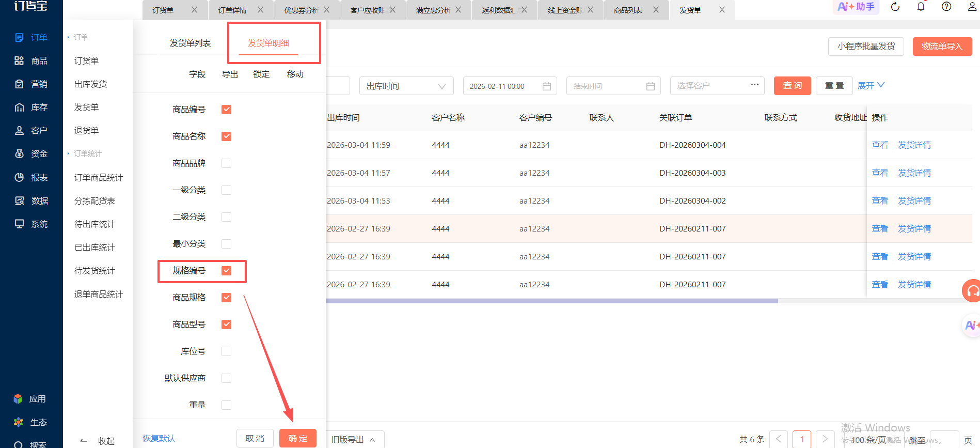This screenshot has height=448, width=980.
Task: Open the start date picker 2026-02-11
Action: [510, 86]
